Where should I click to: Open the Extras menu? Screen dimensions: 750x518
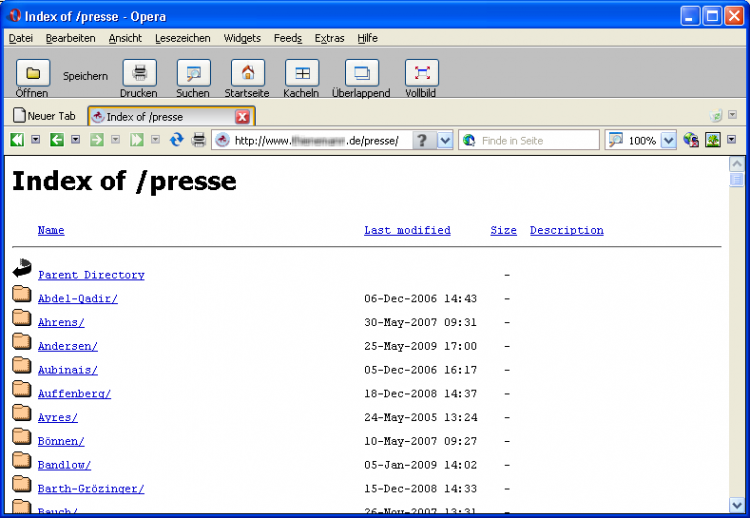[x=329, y=38]
